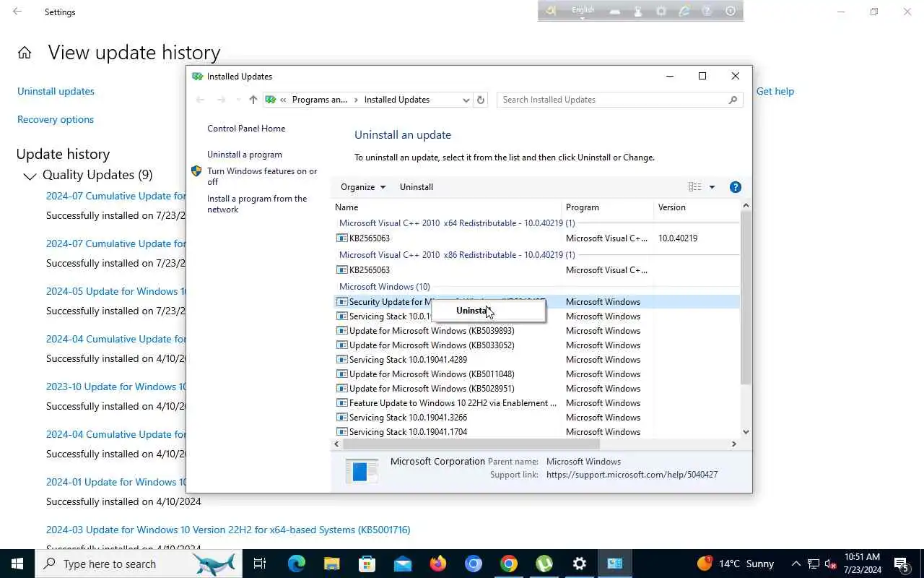Click the vertical scrollbar in the updates list
This screenshot has height=578, width=924.
pos(746,298)
